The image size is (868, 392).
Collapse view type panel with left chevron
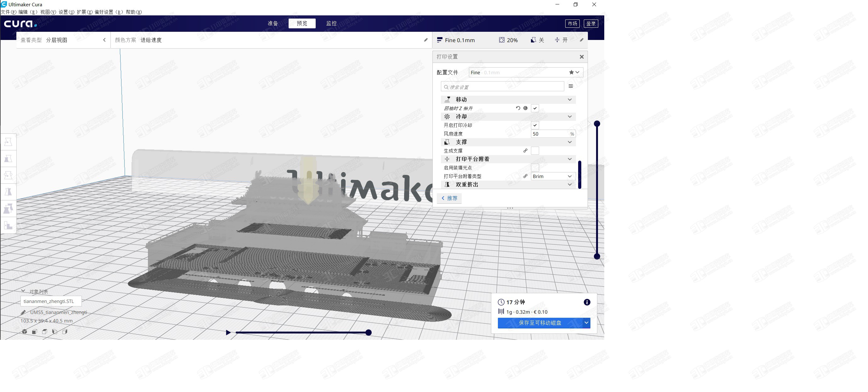tap(104, 40)
